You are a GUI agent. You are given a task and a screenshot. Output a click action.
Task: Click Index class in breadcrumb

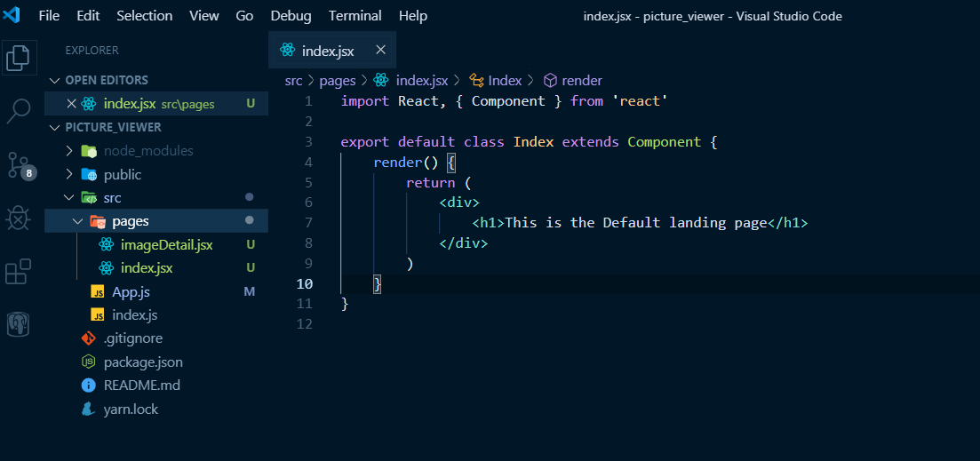coord(505,80)
